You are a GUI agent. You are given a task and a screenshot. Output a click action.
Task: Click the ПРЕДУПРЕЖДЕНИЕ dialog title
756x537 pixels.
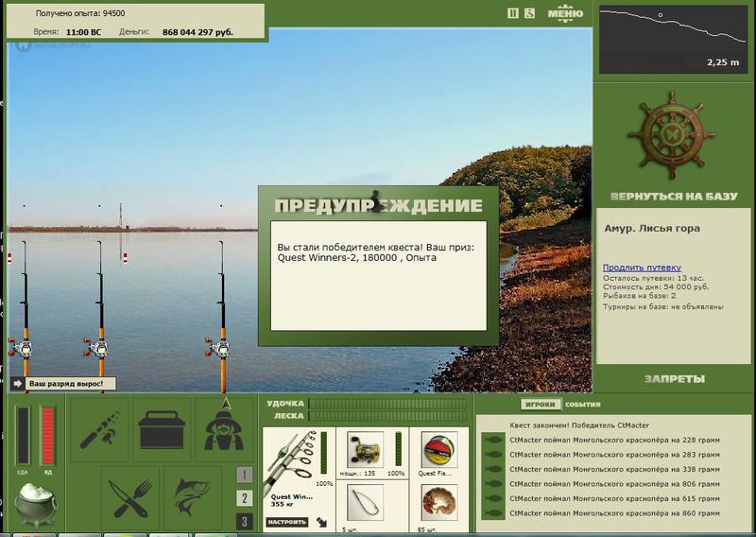[x=379, y=205]
